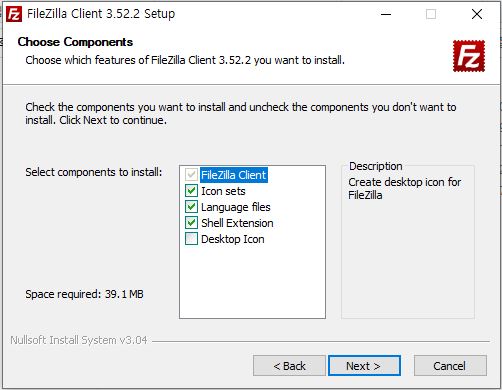
Task: Click the grayed FileZilla Client checkbox
Action: click(191, 175)
